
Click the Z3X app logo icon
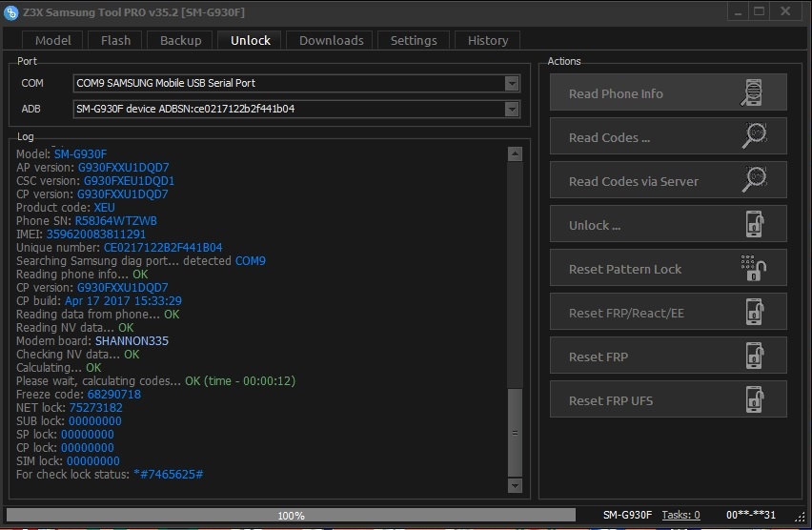(10, 12)
